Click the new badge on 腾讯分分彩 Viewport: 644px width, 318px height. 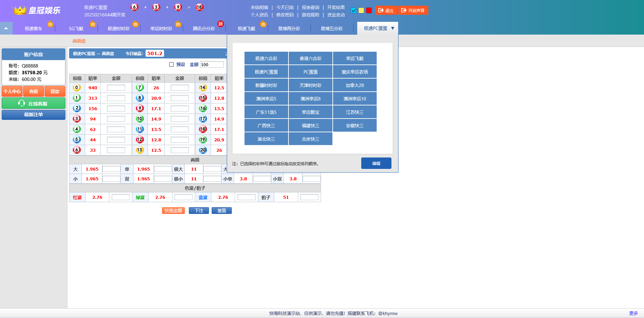pyautogui.click(x=221, y=24)
